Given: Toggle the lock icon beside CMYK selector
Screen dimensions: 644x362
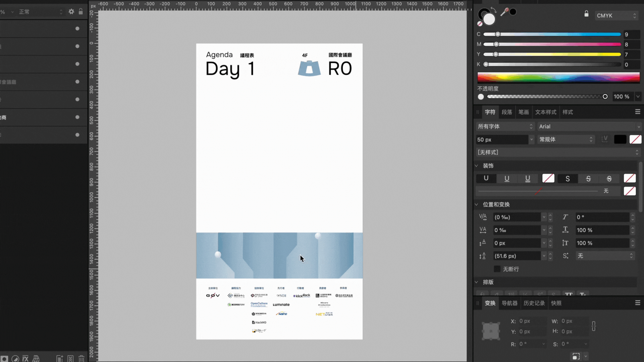Looking at the screenshot, I should pyautogui.click(x=586, y=14).
